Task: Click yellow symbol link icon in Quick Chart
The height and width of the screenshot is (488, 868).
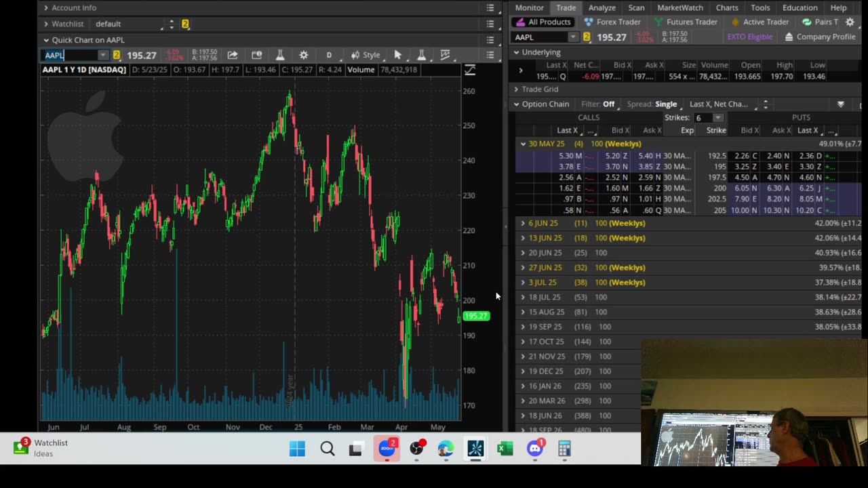Action: [x=117, y=55]
